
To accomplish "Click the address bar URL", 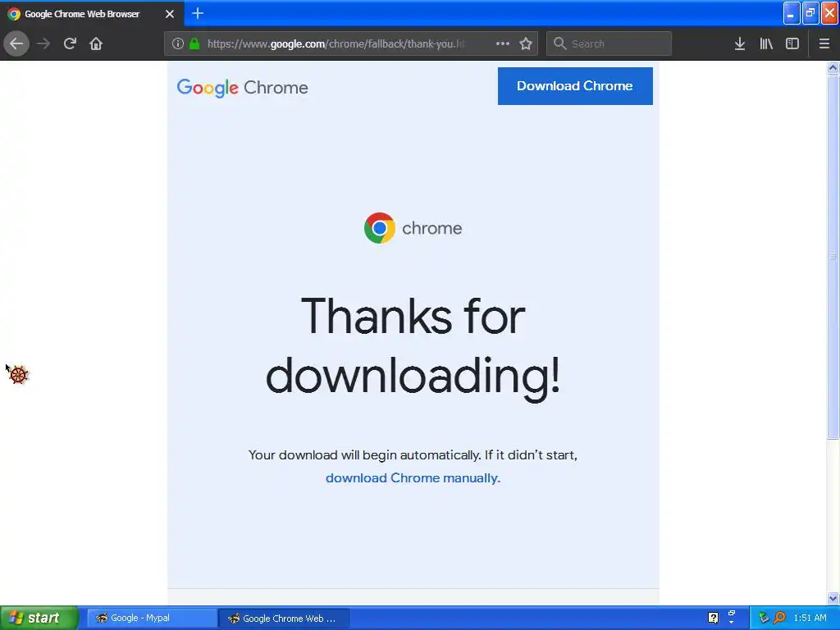I will [x=336, y=44].
